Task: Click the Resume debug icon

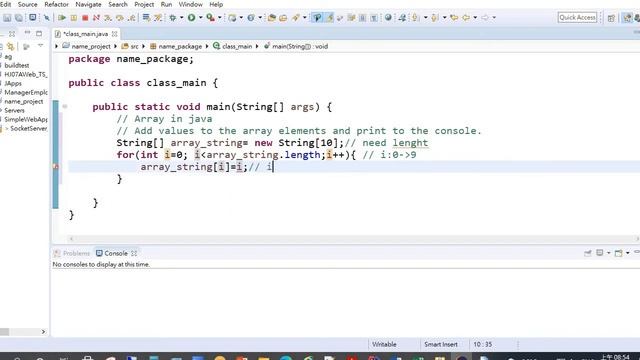Action: 62,18
